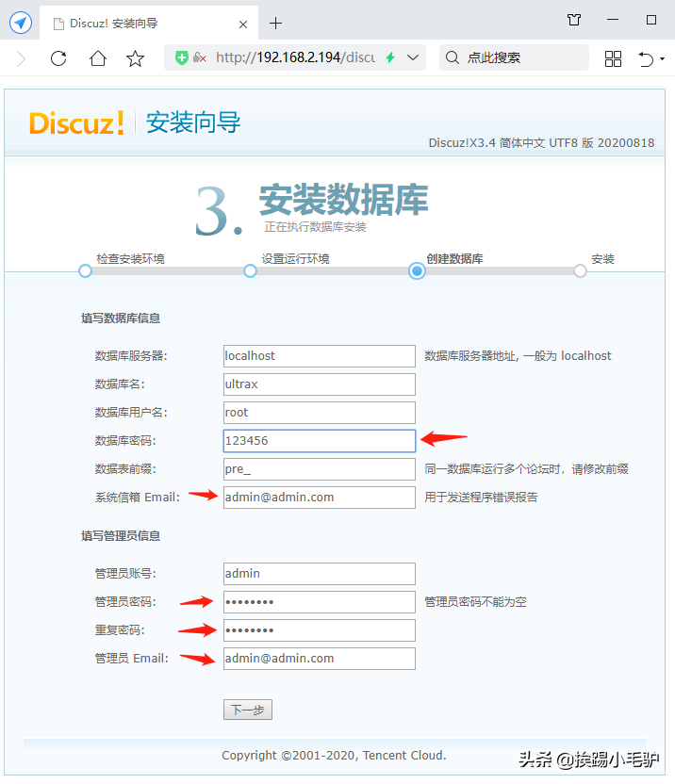The width and height of the screenshot is (675, 784).
Task: Focus the 数据库密码 123456 field
Action: tap(320, 441)
